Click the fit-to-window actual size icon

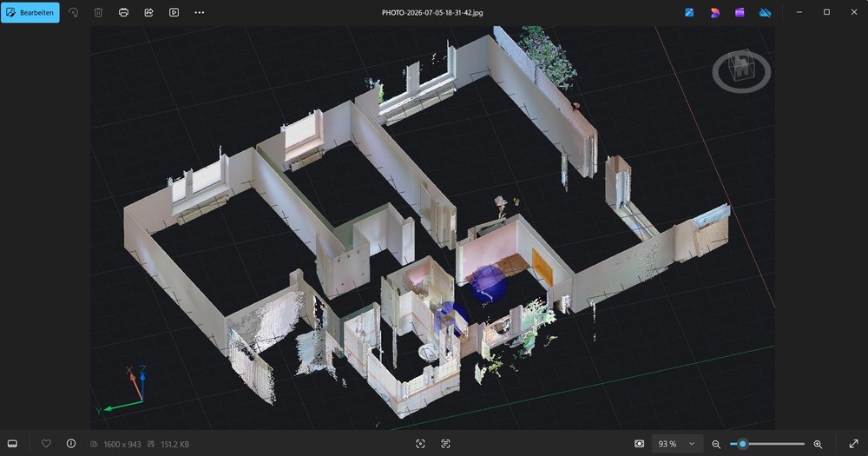(x=640, y=444)
